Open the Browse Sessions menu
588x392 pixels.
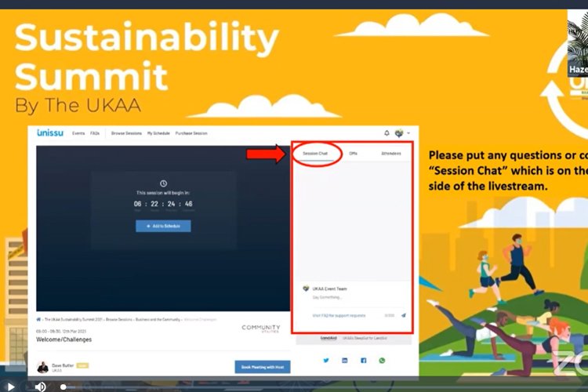click(126, 133)
